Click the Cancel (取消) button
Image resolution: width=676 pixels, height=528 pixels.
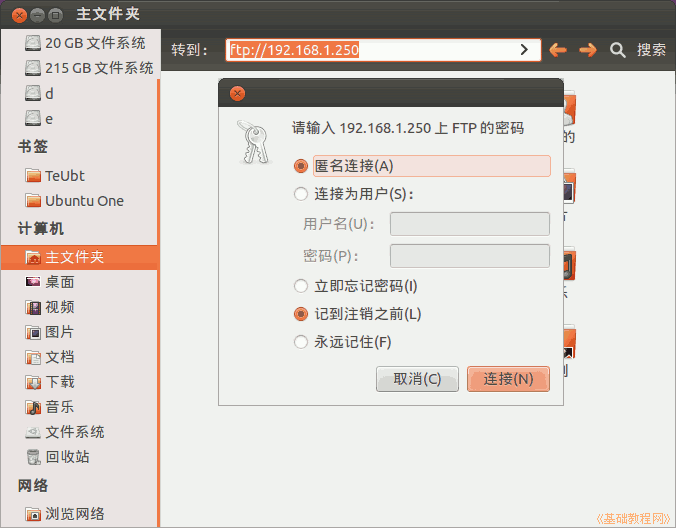pyautogui.click(x=417, y=379)
